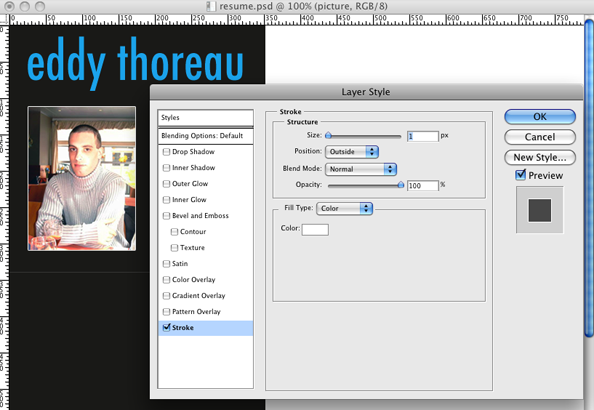Click the ruler origin corner box

point(5,20)
